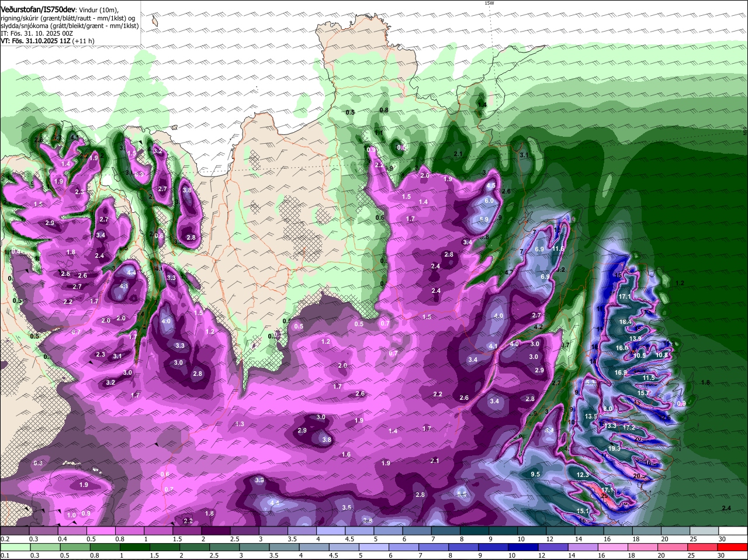The height and width of the screenshot is (560, 748).
Task: Click the 'VT: Fös. 31.10.2025 11Z (+11 h)' line
Action: [x=47, y=41]
